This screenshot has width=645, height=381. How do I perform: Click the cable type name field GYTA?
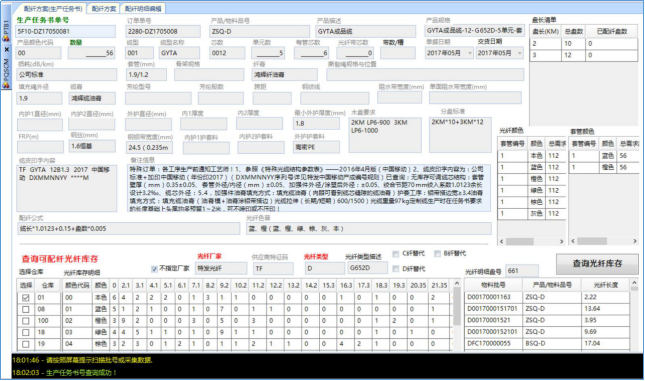pyautogui.click(x=179, y=53)
